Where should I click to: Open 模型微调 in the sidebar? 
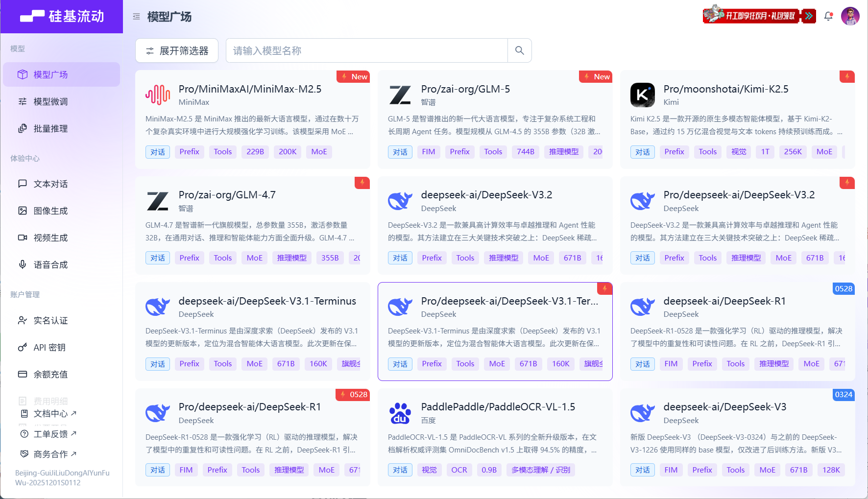pos(62,101)
